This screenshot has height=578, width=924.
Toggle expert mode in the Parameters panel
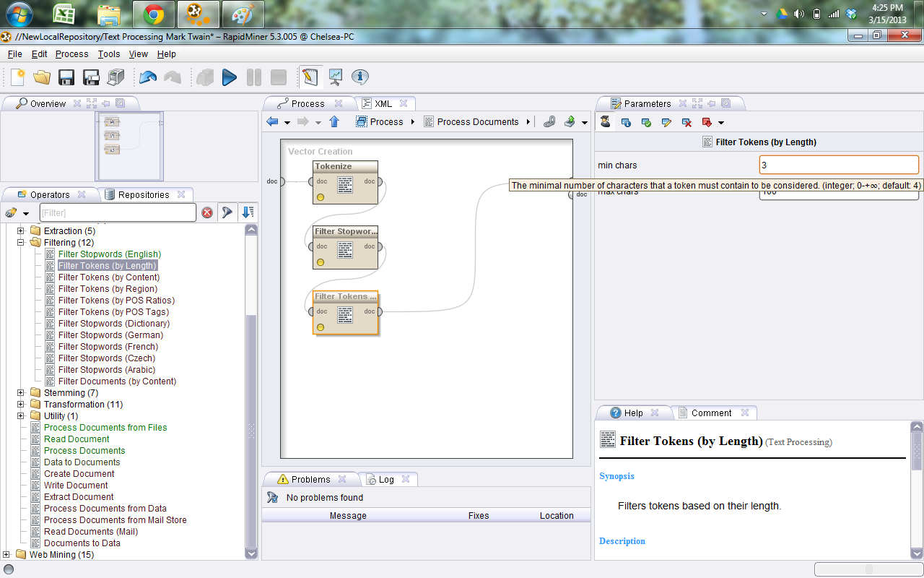point(605,121)
